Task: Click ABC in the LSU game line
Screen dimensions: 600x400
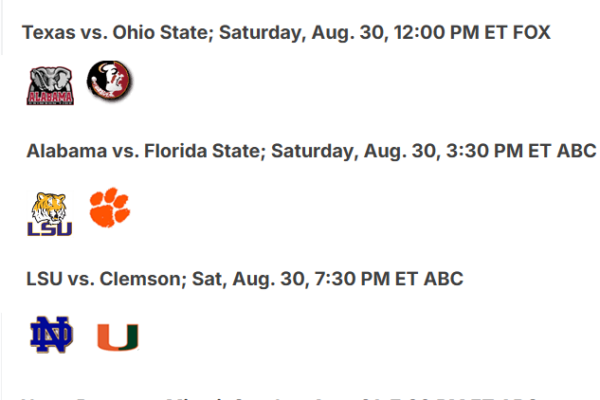Action: (443, 279)
